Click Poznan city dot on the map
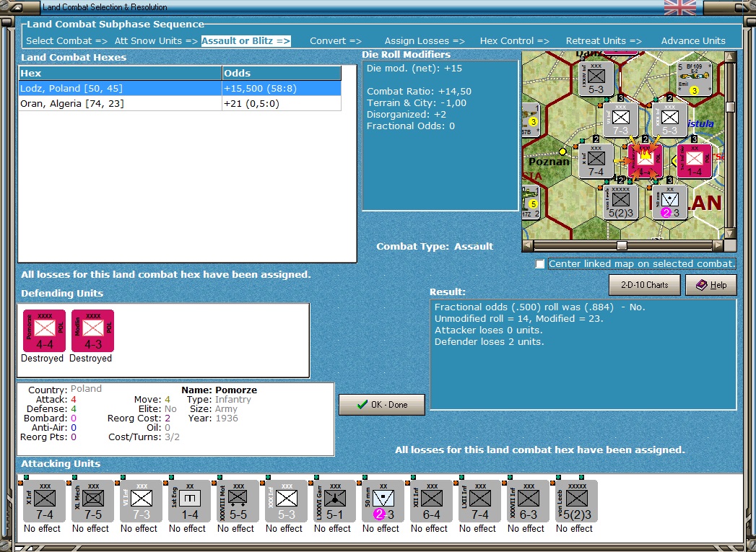Image resolution: width=756 pixels, height=552 pixels. pyautogui.click(x=562, y=152)
